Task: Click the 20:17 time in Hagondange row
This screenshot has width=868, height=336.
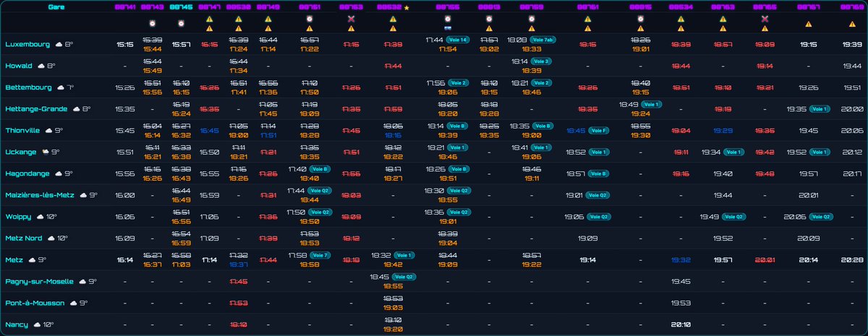Action: tap(853, 174)
